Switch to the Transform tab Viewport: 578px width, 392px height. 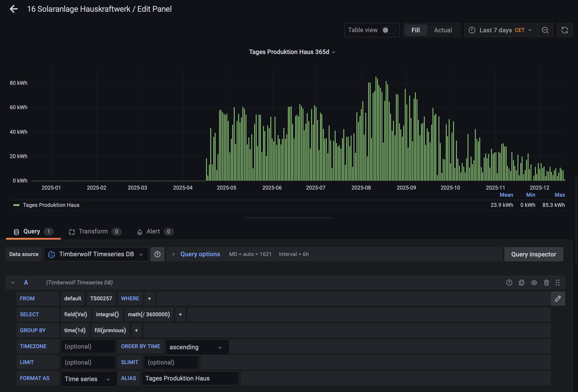point(93,231)
